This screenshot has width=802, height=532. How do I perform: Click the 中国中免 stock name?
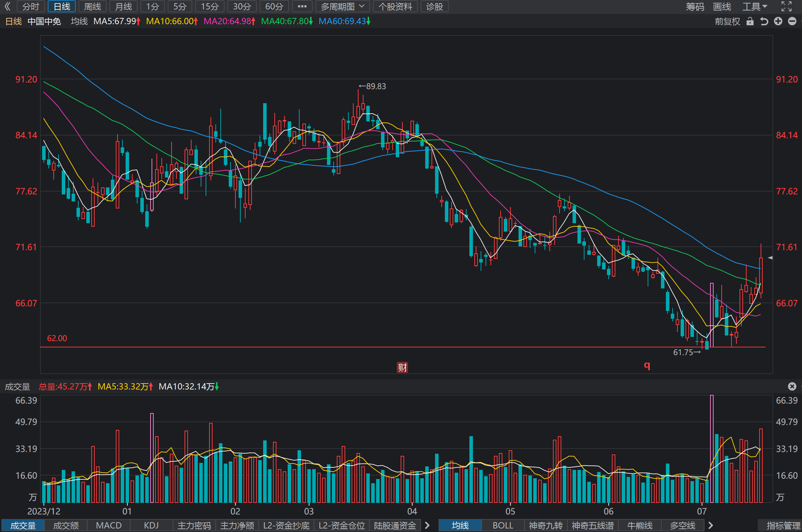click(44, 21)
